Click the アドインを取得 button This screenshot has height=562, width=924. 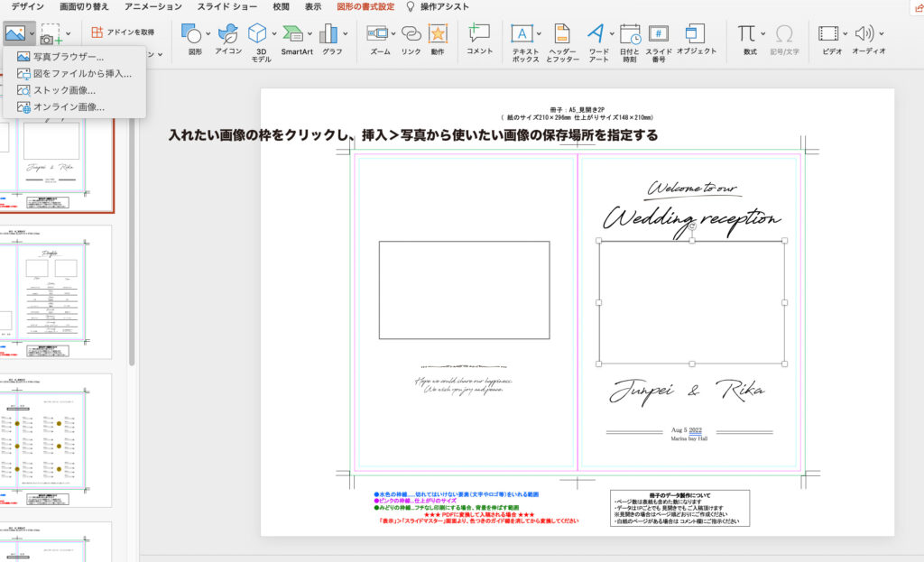pyautogui.click(x=123, y=32)
